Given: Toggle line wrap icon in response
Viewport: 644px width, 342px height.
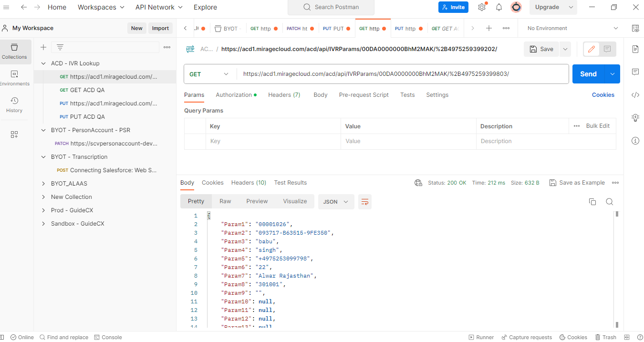Looking at the screenshot, I should [x=365, y=202].
